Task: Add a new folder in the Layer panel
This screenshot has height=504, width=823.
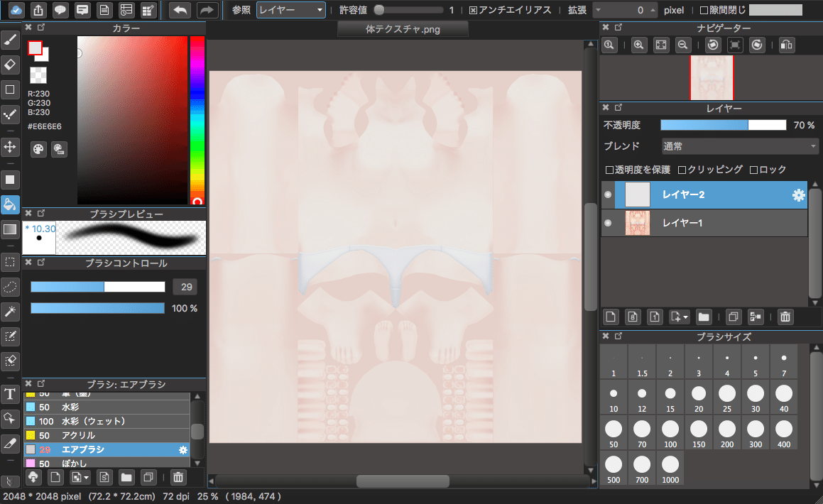Action: point(704,317)
